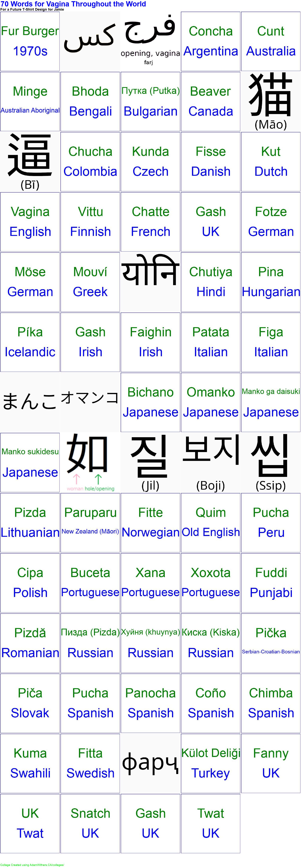Click the Kuma Swahili tile
This screenshot has height=868, width=307.
coord(30,763)
